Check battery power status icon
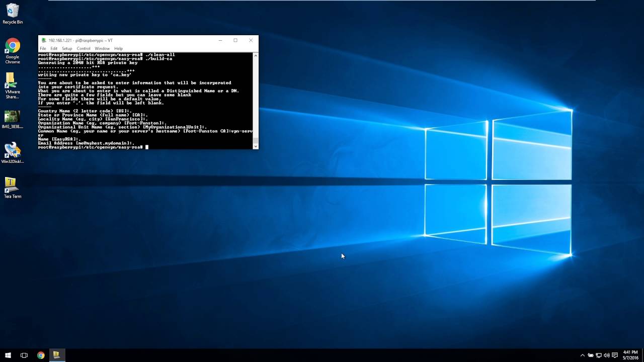644x362 pixels. pos(591,355)
